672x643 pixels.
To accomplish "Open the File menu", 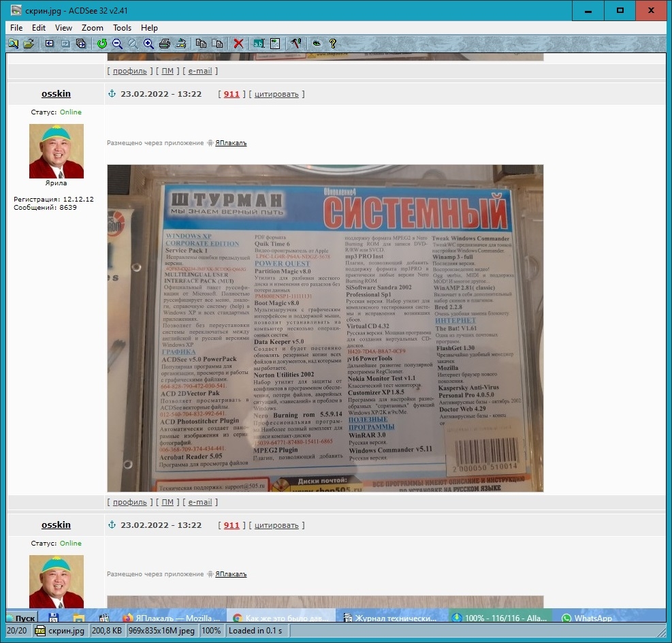I will pyautogui.click(x=16, y=28).
